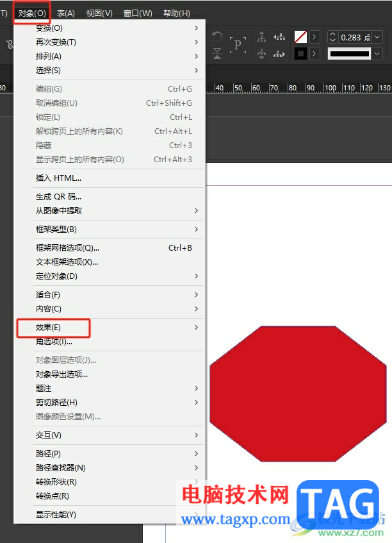Open the 表(A) menu
Viewport: 392px width, 543px height.
click(66, 13)
